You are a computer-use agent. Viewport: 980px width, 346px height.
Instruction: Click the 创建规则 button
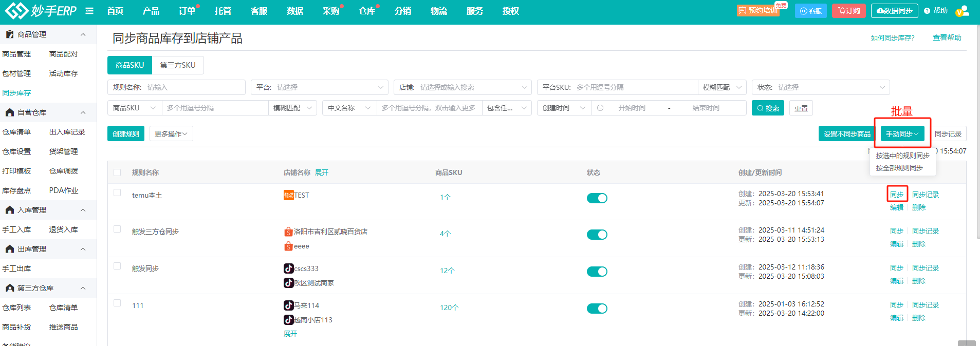pos(126,133)
